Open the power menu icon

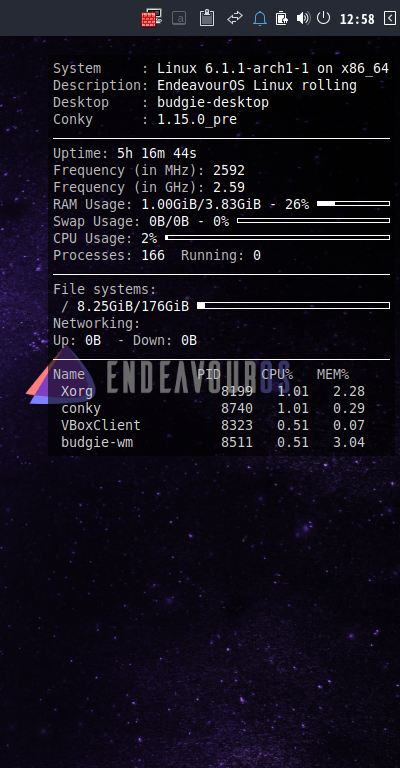pos(323,18)
